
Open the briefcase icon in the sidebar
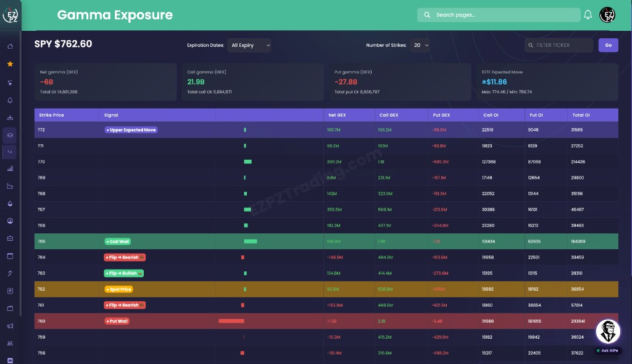[x=10, y=238]
